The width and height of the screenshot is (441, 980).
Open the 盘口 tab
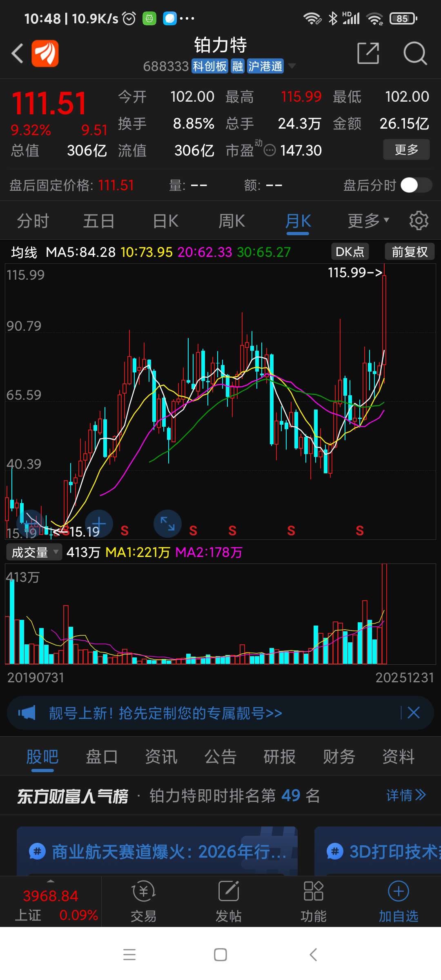pyautogui.click(x=102, y=757)
